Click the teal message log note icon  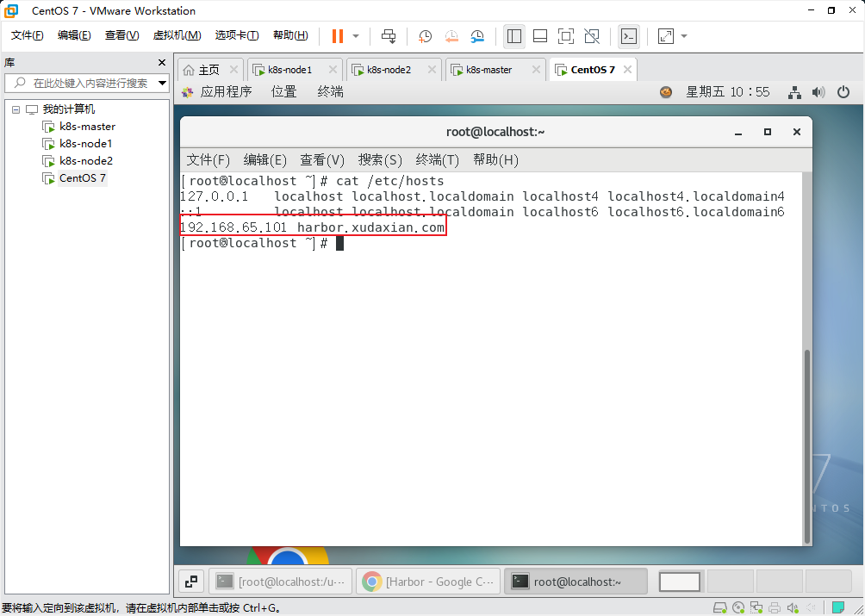pos(838,607)
